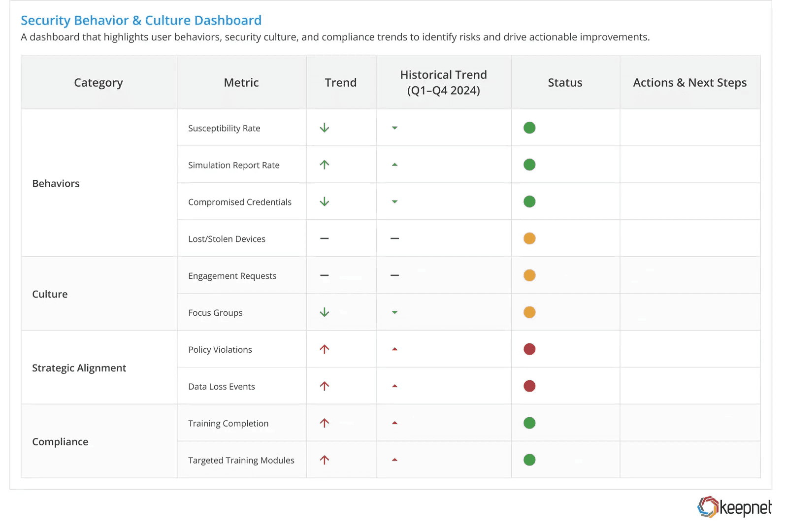Click the Compromised Credentials metric text
Viewport: 785px width, 532px height.
[x=240, y=202]
